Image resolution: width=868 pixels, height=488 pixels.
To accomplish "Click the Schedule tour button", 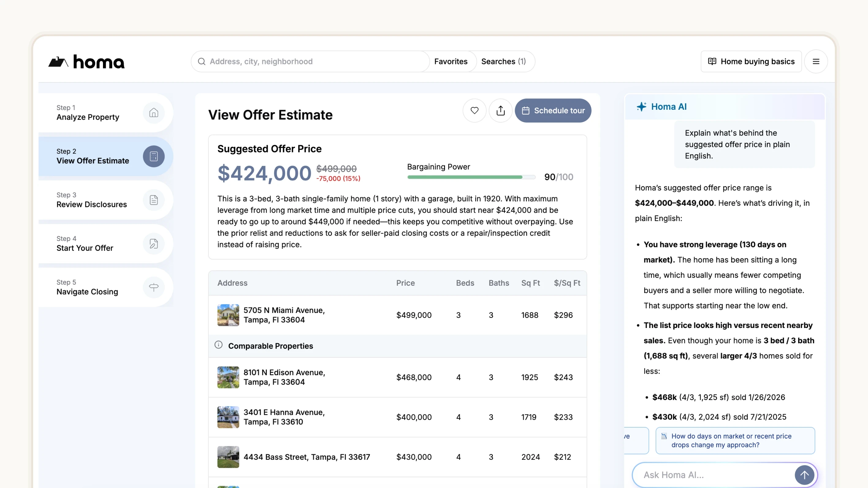I will pos(553,111).
